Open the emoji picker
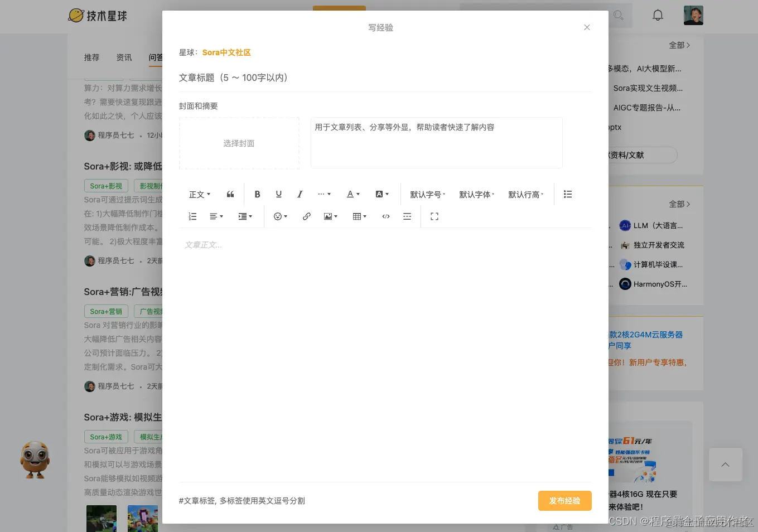Image resolution: width=758 pixels, height=532 pixels. pyautogui.click(x=280, y=216)
